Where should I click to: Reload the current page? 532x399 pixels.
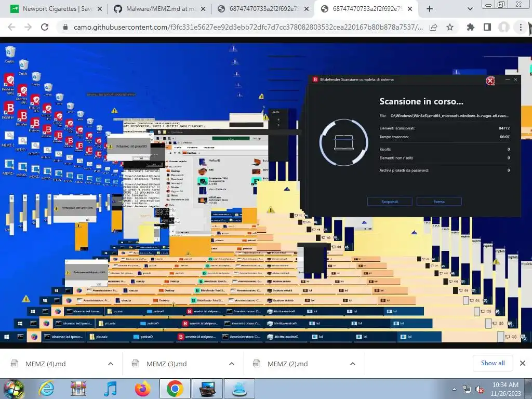point(45,27)
